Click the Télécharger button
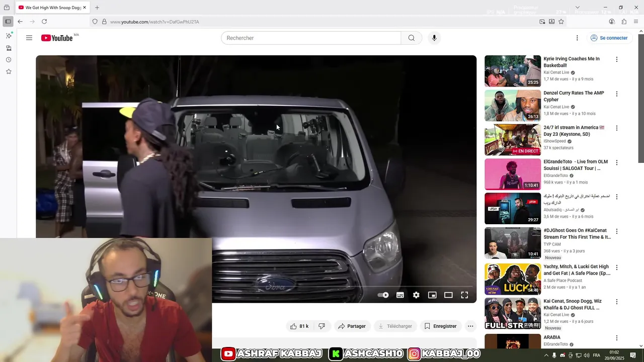The image size is (644, 362). coord(395,326)
